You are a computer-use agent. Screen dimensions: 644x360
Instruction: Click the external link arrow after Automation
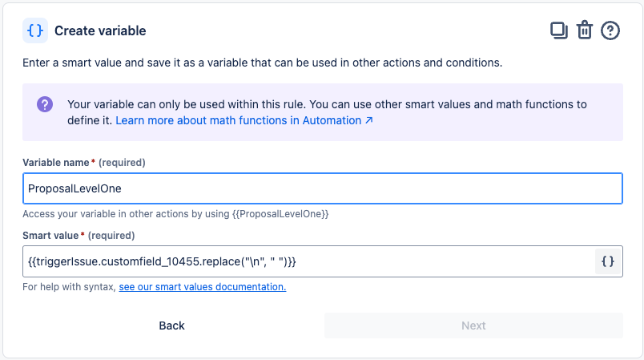coord(369,121)
